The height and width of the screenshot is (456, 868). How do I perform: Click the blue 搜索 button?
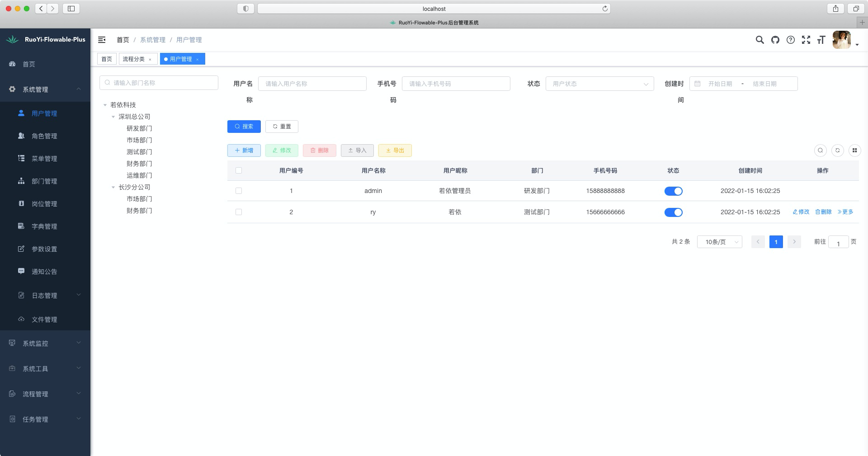coord(244,127)
